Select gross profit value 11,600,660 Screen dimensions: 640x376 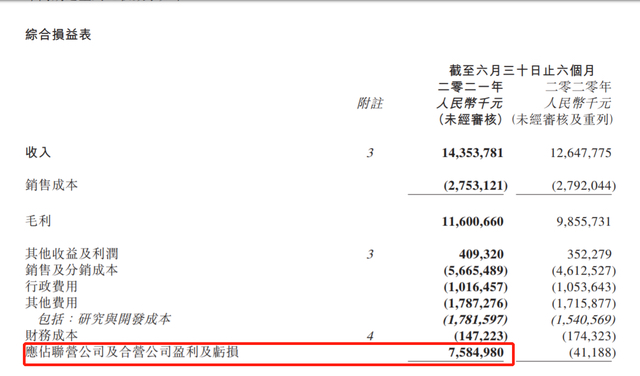tap(473, 222)
